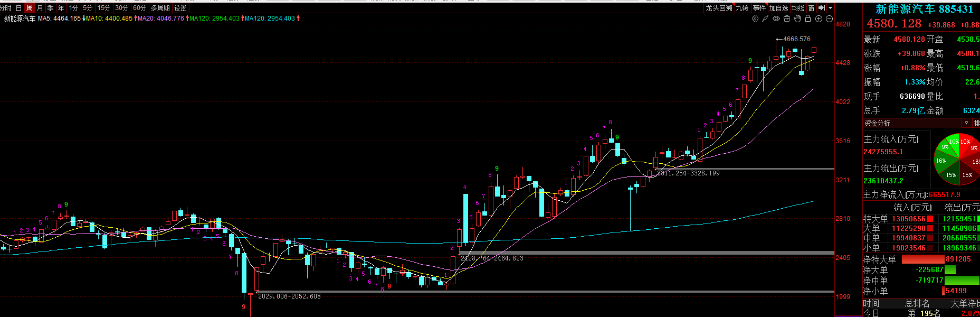980x317 pixels.
Task: Click 现手 value 636690
Action: point(912,96)
